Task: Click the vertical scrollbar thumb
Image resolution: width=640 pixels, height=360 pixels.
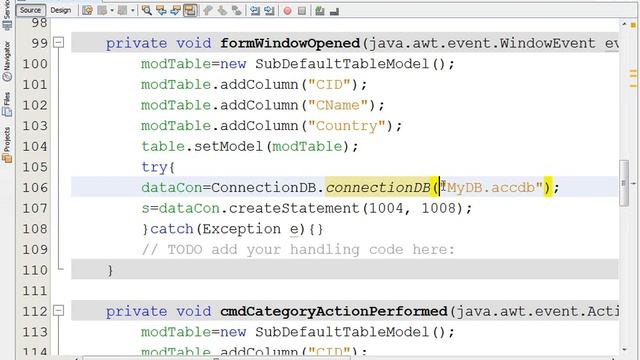Action: coord(624,183)
